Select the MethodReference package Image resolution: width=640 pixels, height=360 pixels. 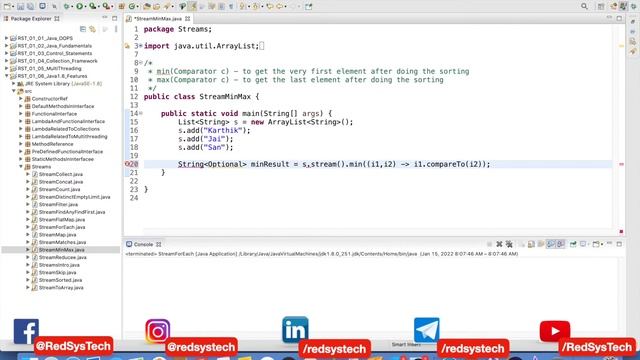pos(52,144)
